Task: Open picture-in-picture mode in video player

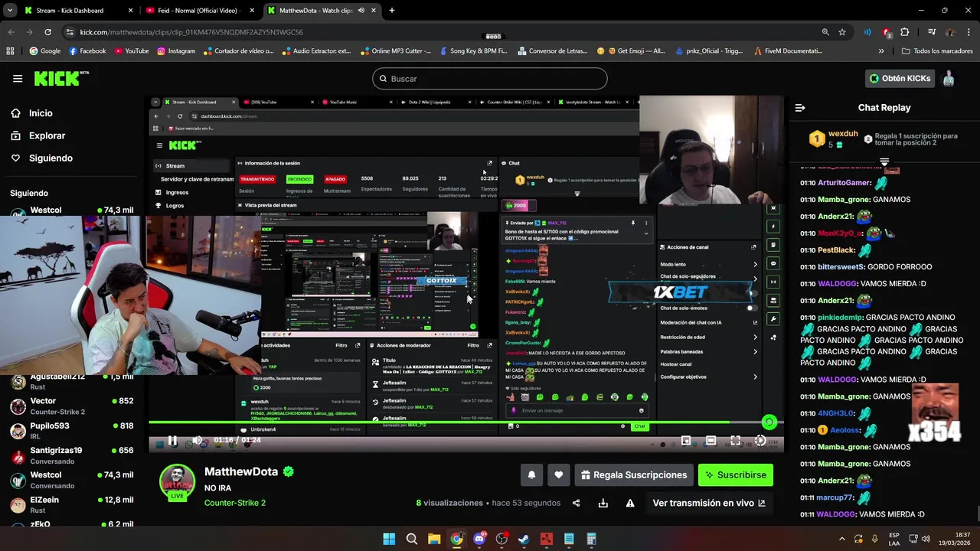Action: coord(686,440)
